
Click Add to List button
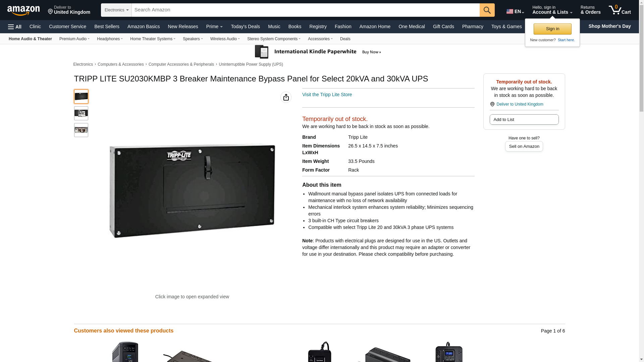coord(524,120)
